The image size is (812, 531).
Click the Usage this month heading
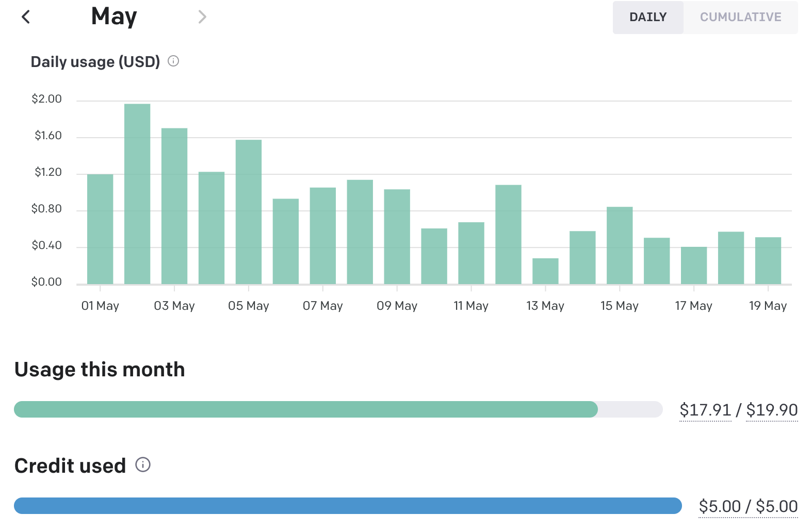click(x=100, y=370)
